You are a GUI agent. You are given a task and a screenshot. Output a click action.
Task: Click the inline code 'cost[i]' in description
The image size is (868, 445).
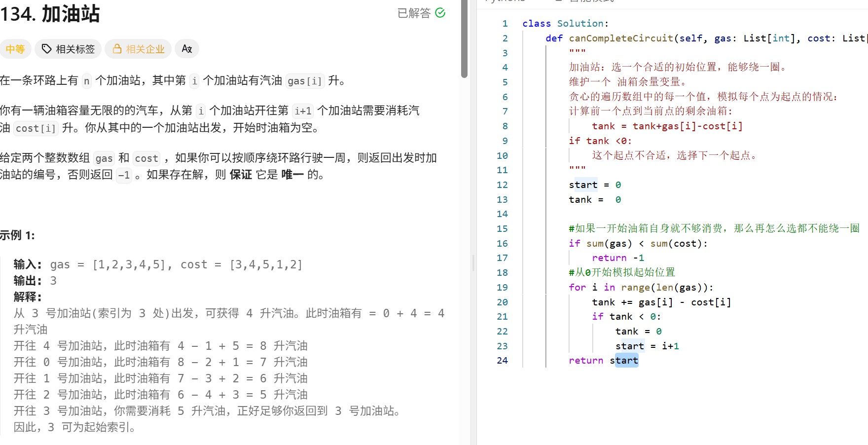pos(36,128)
